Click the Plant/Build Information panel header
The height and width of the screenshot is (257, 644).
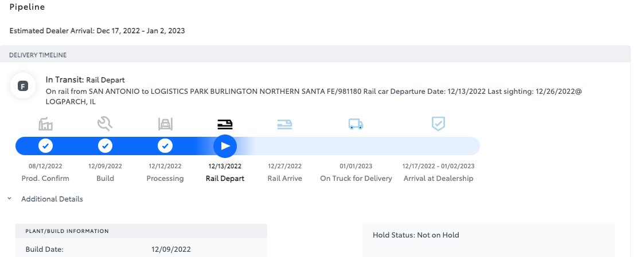[x=67, y=231]
